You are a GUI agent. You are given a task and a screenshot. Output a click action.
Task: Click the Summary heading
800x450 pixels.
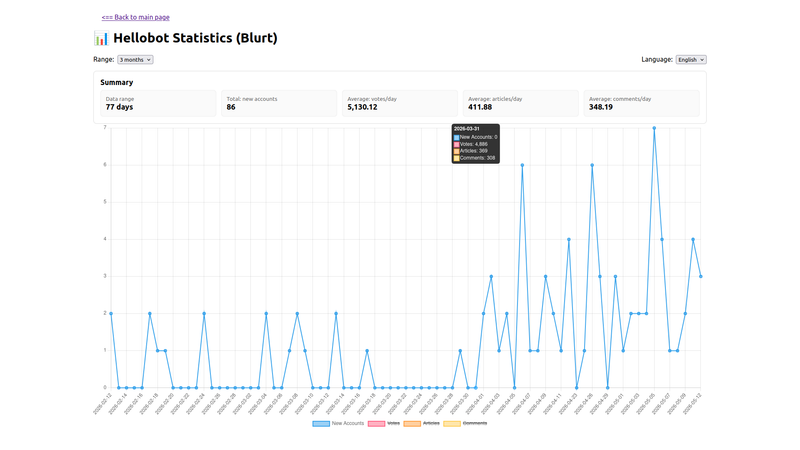[x=117, y=82]
